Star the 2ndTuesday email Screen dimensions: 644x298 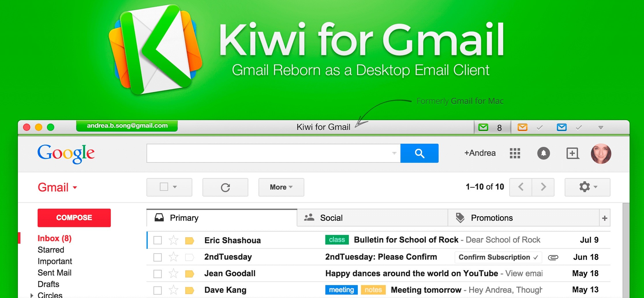173,257
